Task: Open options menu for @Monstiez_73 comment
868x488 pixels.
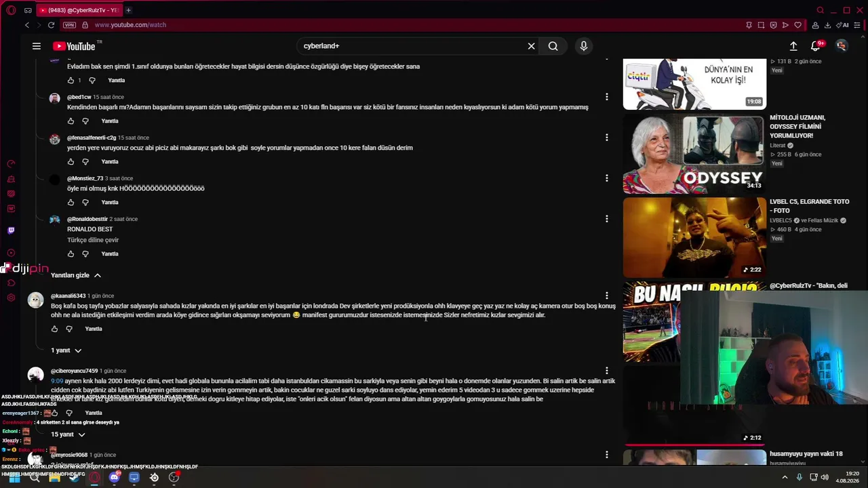Action: coord(607,178)
